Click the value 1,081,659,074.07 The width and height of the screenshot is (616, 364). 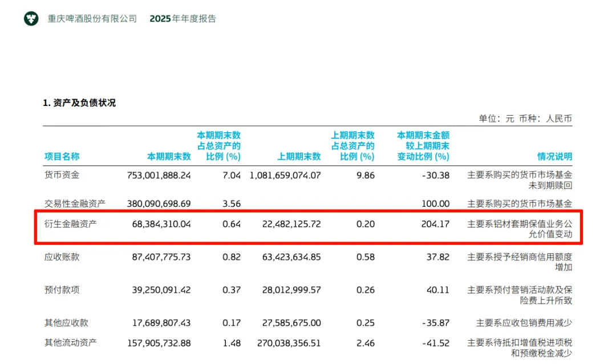[285, 175]
